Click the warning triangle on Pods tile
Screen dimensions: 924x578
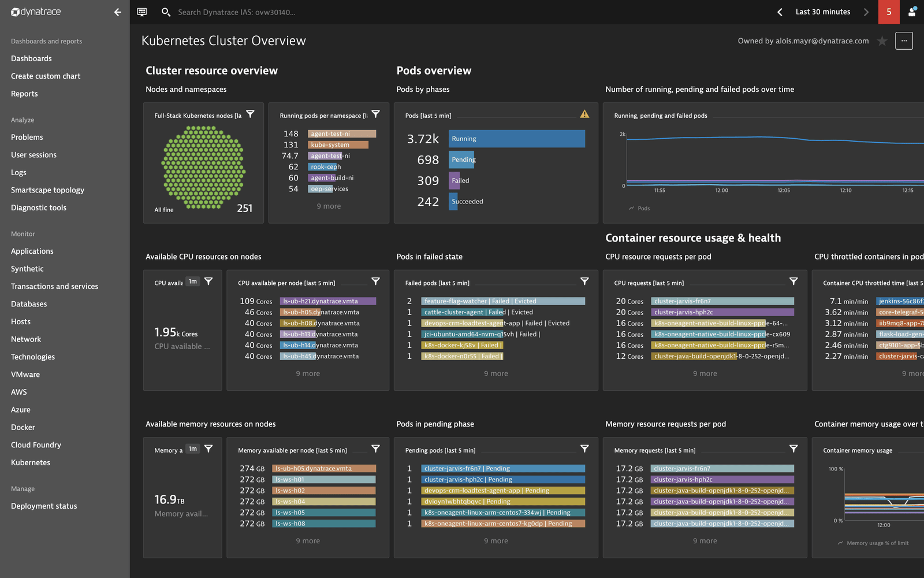[584, 114]
